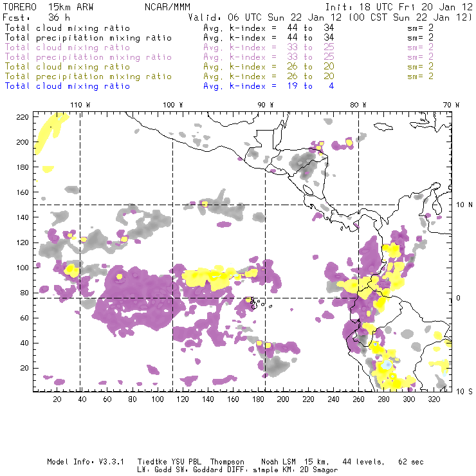Image resolution: width=476 pixels, height=476 pixels.
Task: Click the '0' equator latitude label on right
Action: pos(459,298)
